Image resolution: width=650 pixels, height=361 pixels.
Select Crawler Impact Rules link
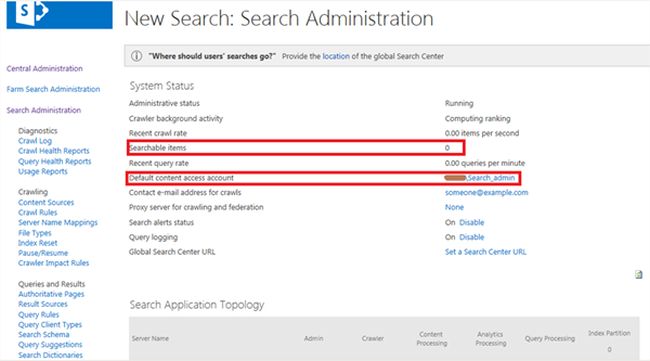[53, 263]
